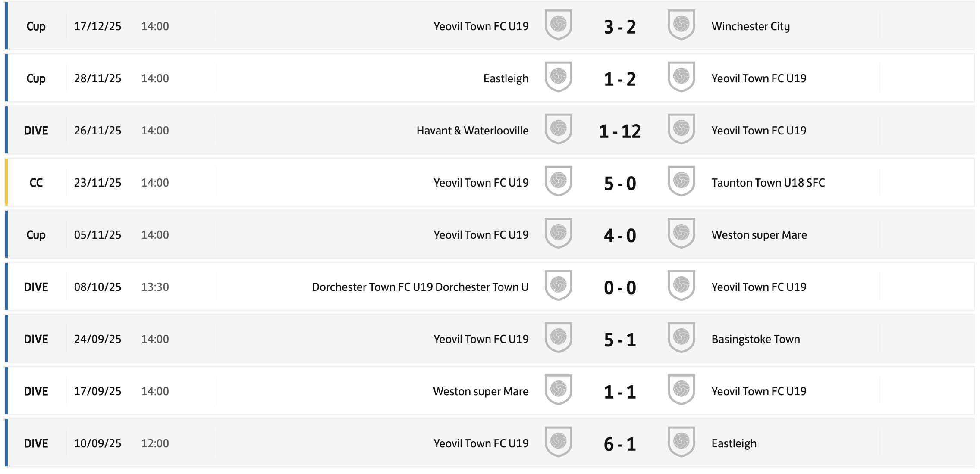The height and width of the screenshot is (474, 980).
Task: Click Basingstoke Town's club badge icon
Action: [681, 338]
